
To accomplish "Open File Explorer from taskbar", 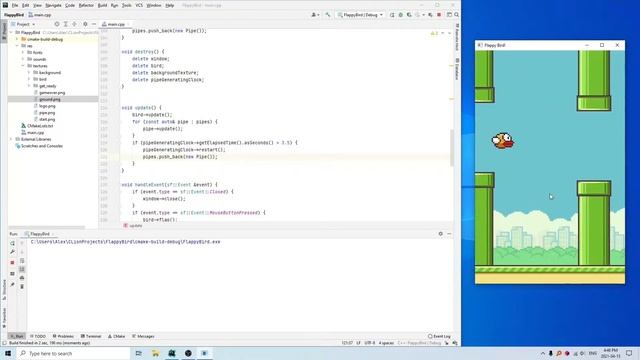I will coord(155,353).
